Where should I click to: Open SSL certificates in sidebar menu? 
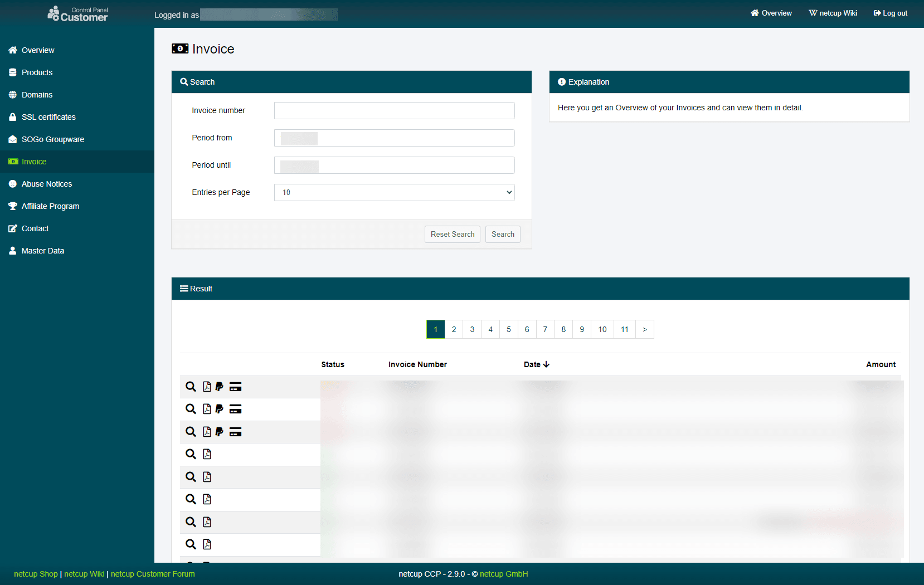[48, 117]
